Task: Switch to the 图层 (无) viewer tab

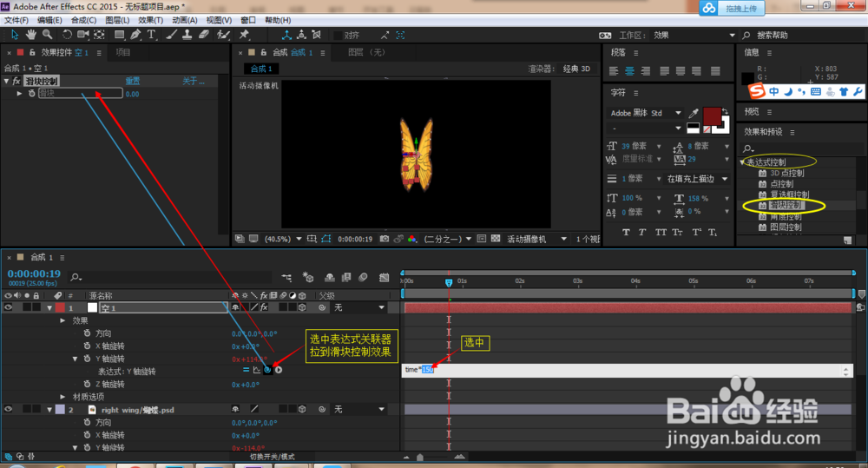Action: (366, 52)
